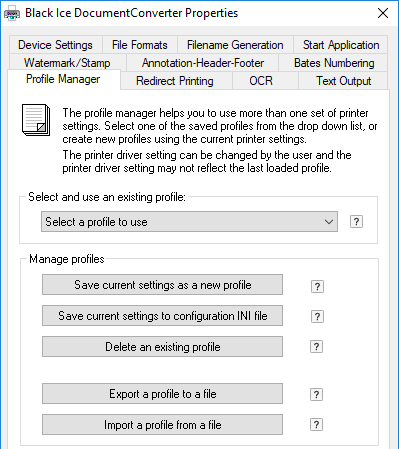Open the Redirect Printing tab
399x449 pixels.
pyautogui.click(x=175, y=81)
